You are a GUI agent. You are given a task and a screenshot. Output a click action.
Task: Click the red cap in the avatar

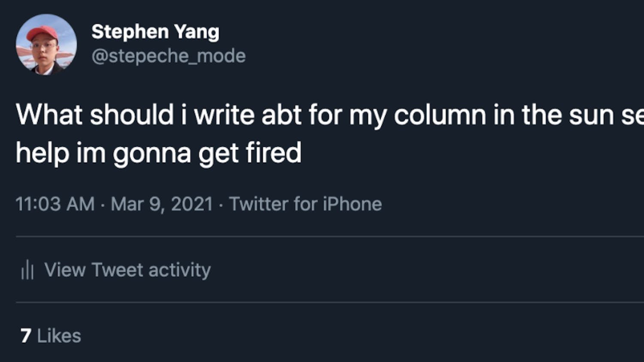(x=43, y=33)
